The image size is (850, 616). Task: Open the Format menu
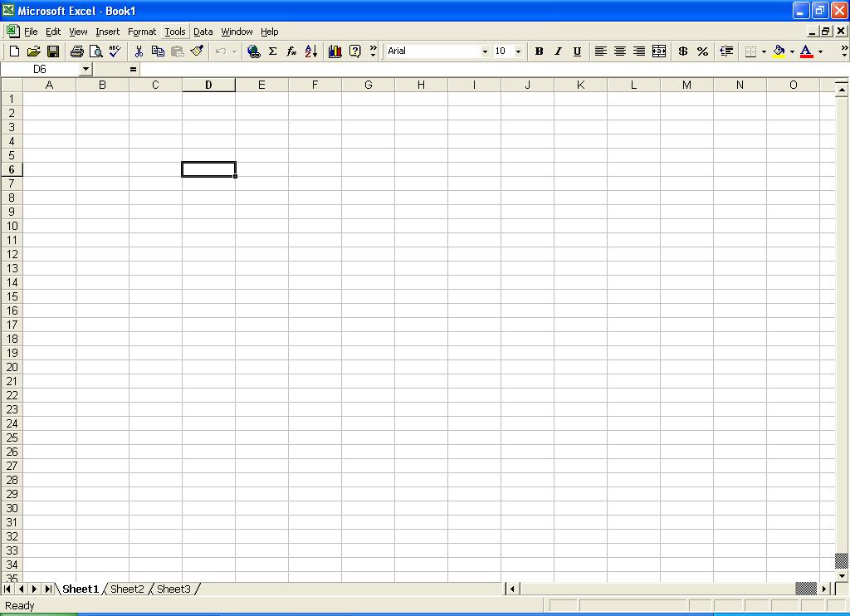141,32
